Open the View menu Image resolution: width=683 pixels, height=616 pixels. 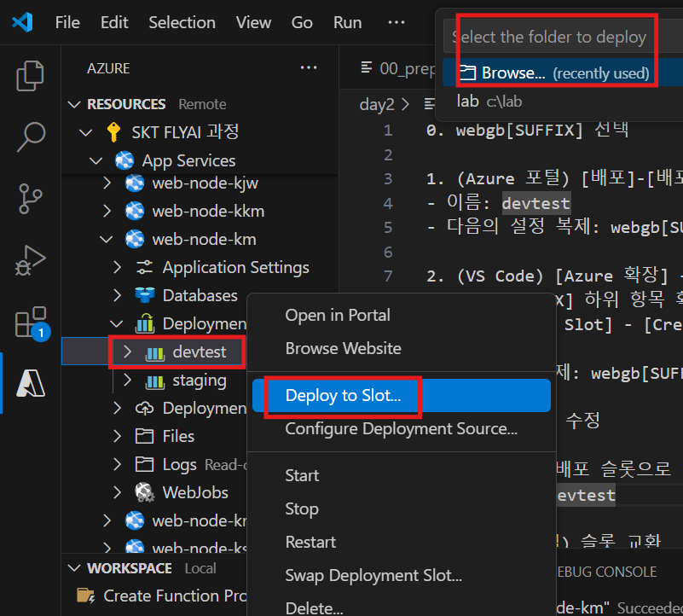point(253,22)
